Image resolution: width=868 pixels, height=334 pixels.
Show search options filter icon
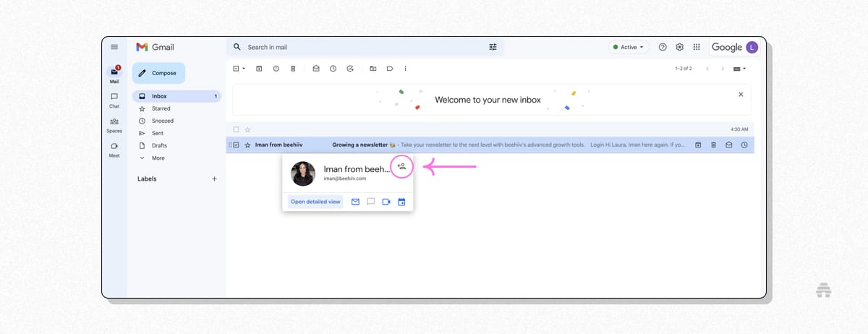493,47
